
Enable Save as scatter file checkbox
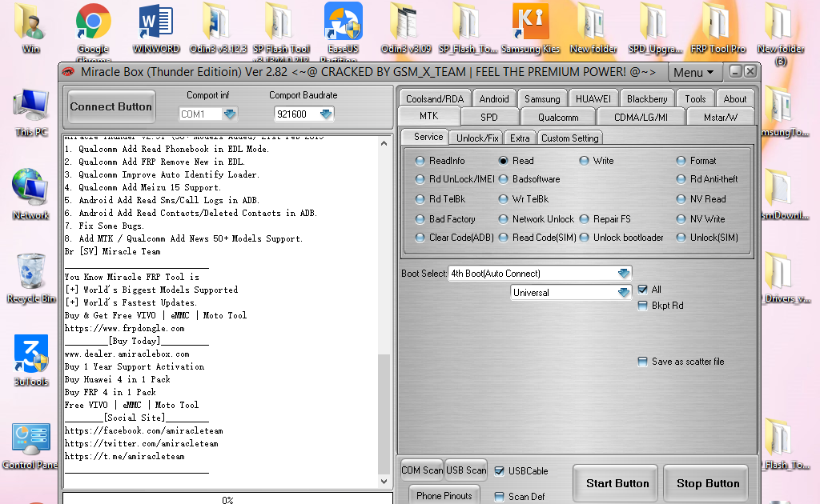coord(643,362)
